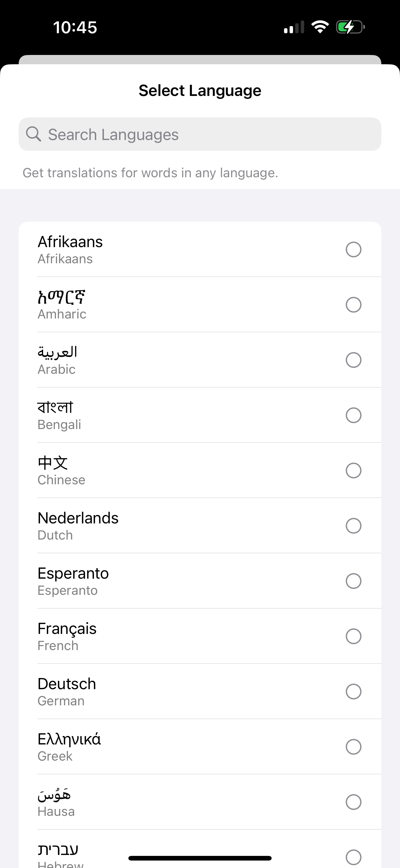Tap the cellular signal bars icon
Image resolution: width=400 pixels, height=868 pixels.
pyautogui.click(x=294, y=27)
